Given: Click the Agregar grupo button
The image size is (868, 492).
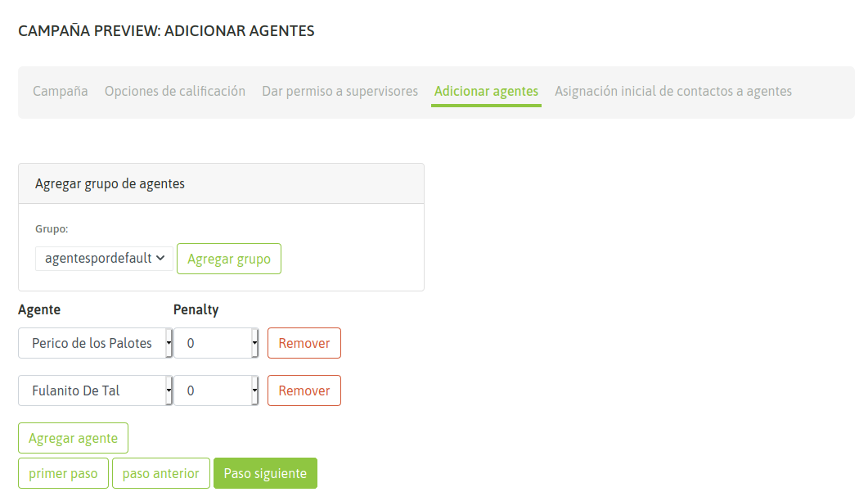Looking at the screenshot, I should [229, 259].
